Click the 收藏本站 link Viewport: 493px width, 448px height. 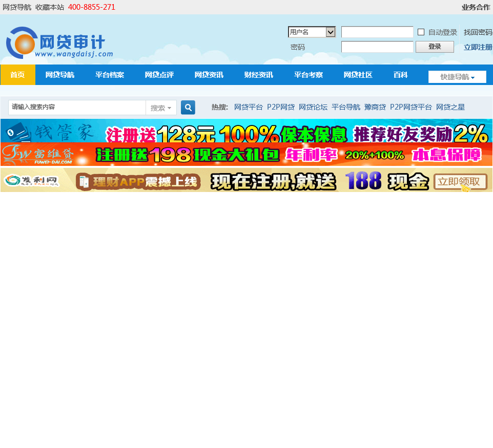coord(50,7)
